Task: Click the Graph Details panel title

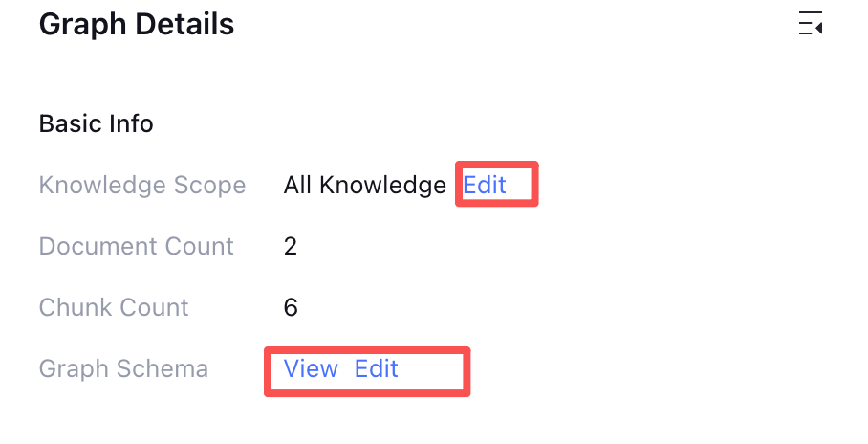Action: pyautogui.click(x=137, y=25)
